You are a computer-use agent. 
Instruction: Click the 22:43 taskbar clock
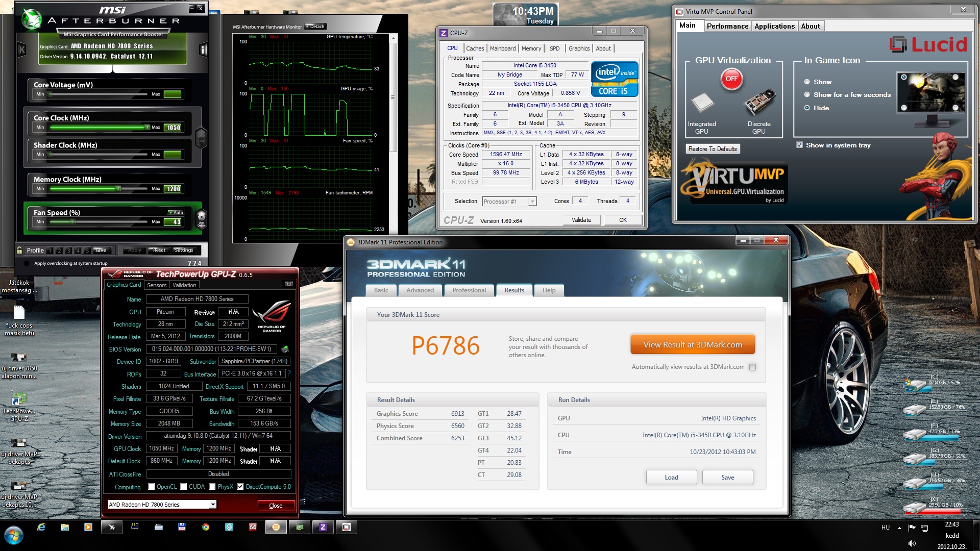click(x=951, y=524)
